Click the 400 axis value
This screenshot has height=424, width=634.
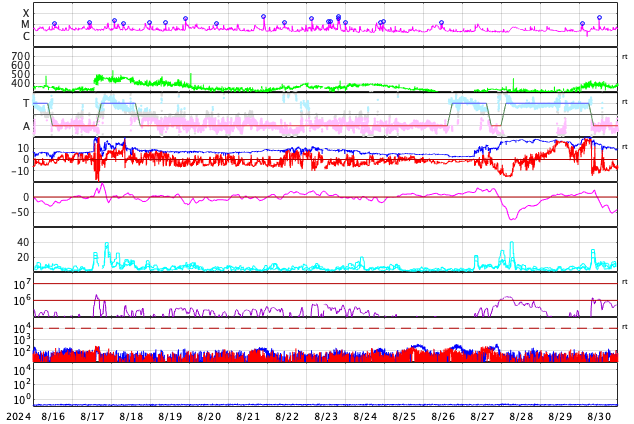(21, 83)
